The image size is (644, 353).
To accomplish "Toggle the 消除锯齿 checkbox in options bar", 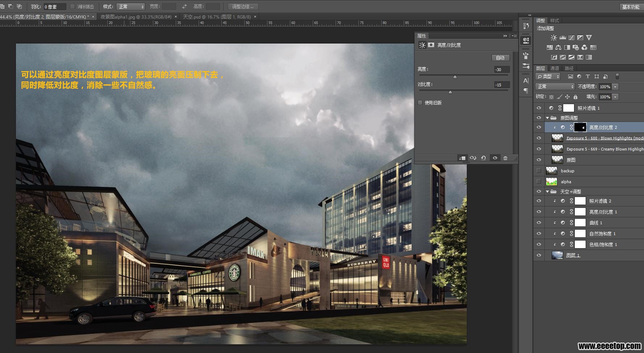I will [x=72, y=7].
